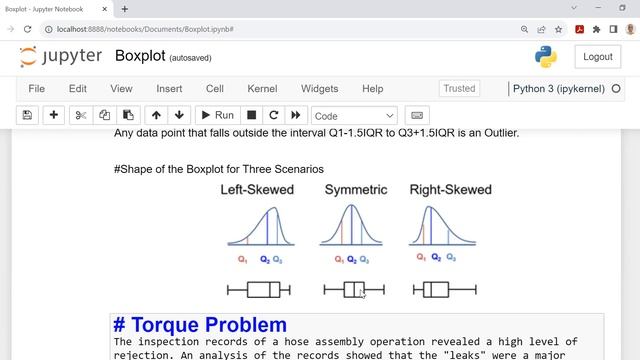Click the Left-Skewed boxplot diagram
Screen dimensions: 640x360
pos(258,290)
